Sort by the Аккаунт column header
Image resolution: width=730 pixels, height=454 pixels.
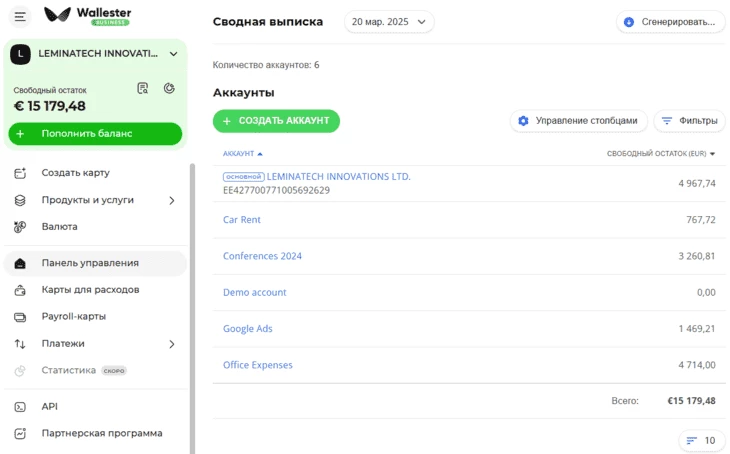point(243,154)
